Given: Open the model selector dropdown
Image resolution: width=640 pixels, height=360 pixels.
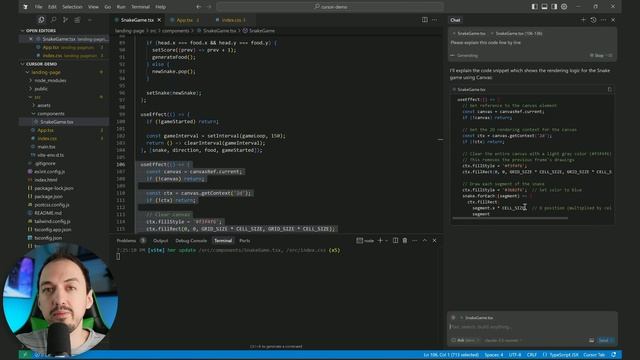Looking at the screenshot, I should (x=503, y=340).
